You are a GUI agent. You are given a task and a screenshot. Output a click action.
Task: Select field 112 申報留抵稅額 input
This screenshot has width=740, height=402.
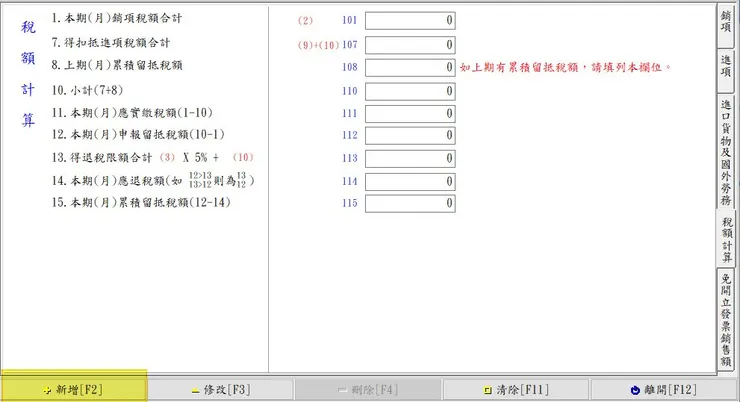[410, 135]
